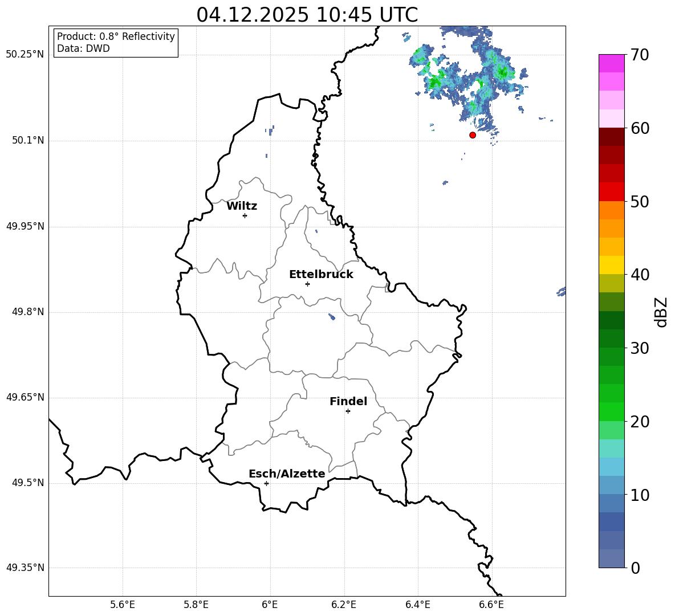Click the small blue echo south-east of Ettelbruck

331,317
